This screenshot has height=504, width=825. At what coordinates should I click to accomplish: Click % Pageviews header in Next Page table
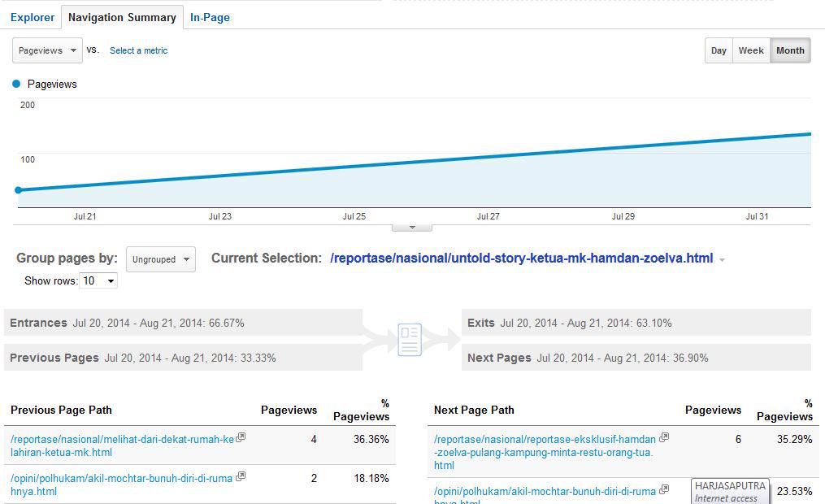point(784,410)
